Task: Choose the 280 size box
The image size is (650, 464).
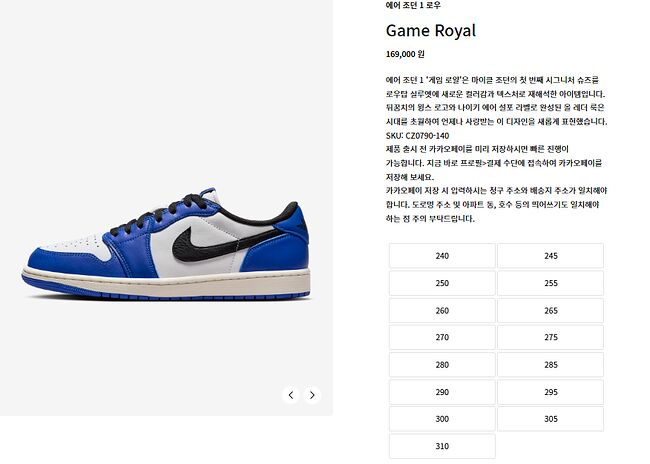Action: pos(442,365)
